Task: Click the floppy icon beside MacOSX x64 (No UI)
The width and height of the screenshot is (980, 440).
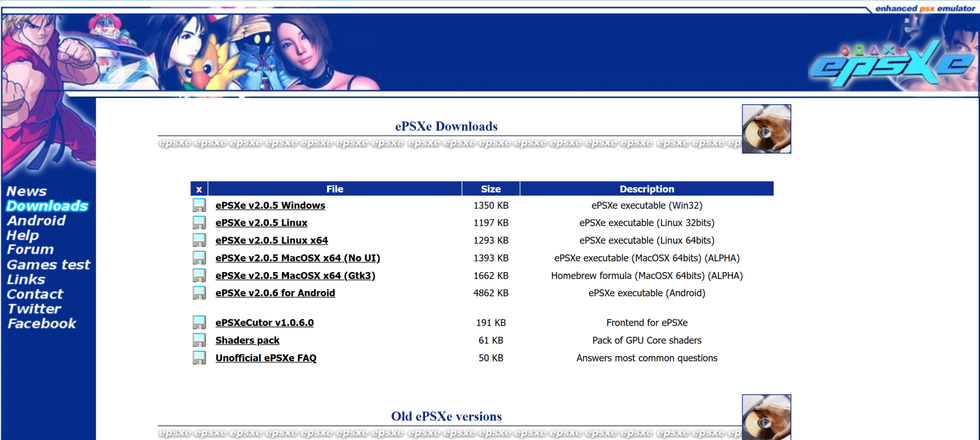Action: tap(199, 258)
